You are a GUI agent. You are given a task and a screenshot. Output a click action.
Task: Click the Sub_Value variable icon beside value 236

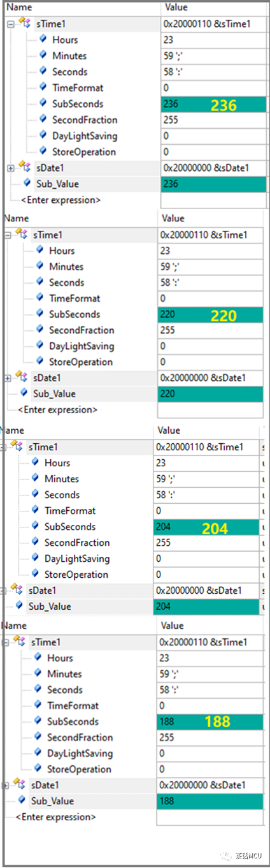[26, 184]
